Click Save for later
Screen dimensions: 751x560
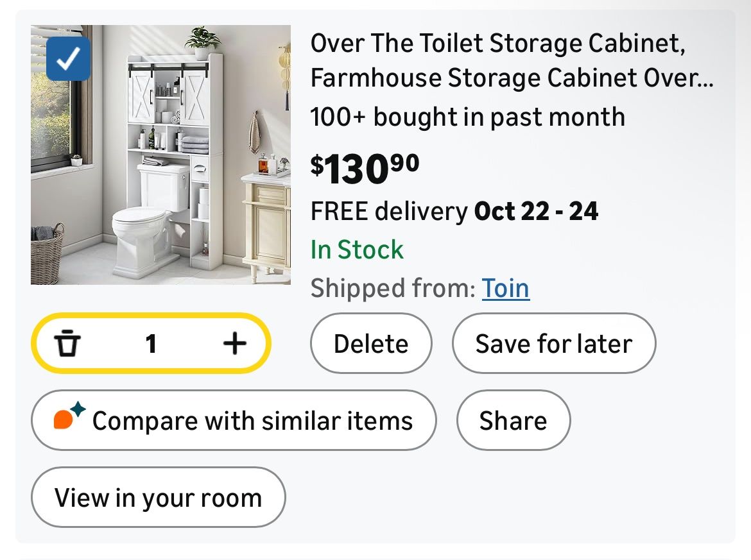[x=553, y=343]
